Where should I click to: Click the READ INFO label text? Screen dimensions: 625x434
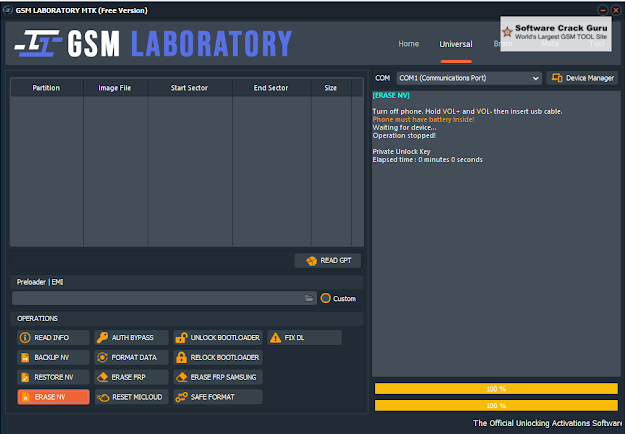[51, 338]
